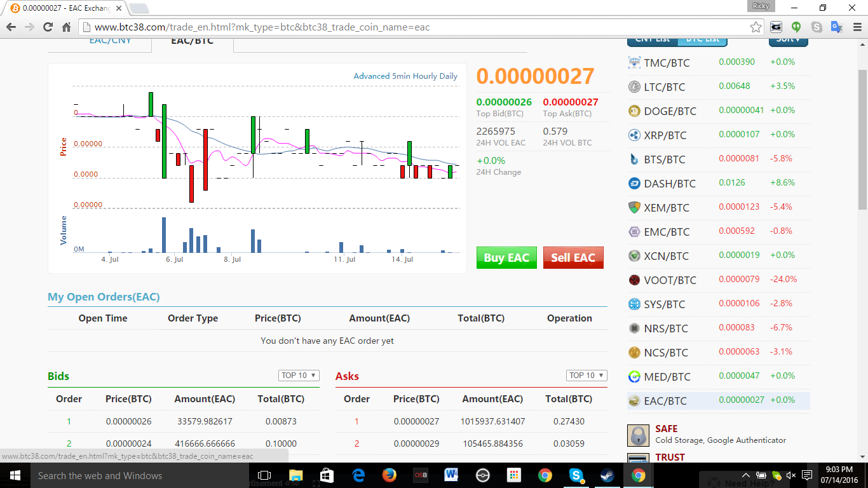Open the VOOT/BTC market
The height and width of the screenshot is (488, 868).
(670, 280)
